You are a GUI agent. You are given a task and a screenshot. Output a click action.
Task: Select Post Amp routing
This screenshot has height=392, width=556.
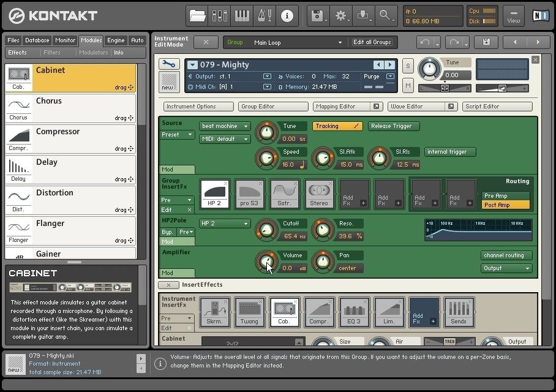click(506, 205)
